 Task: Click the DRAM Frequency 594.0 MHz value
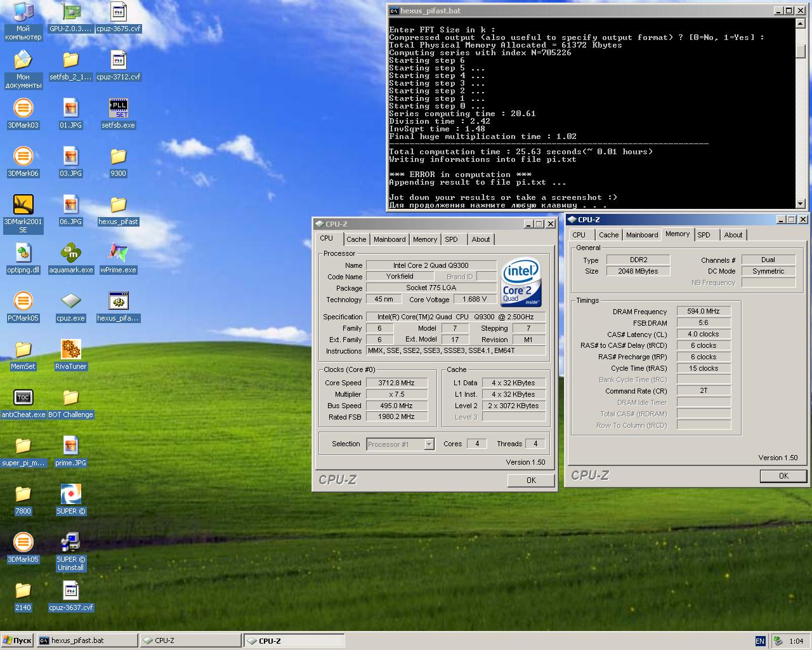click(x=704, y=312)
